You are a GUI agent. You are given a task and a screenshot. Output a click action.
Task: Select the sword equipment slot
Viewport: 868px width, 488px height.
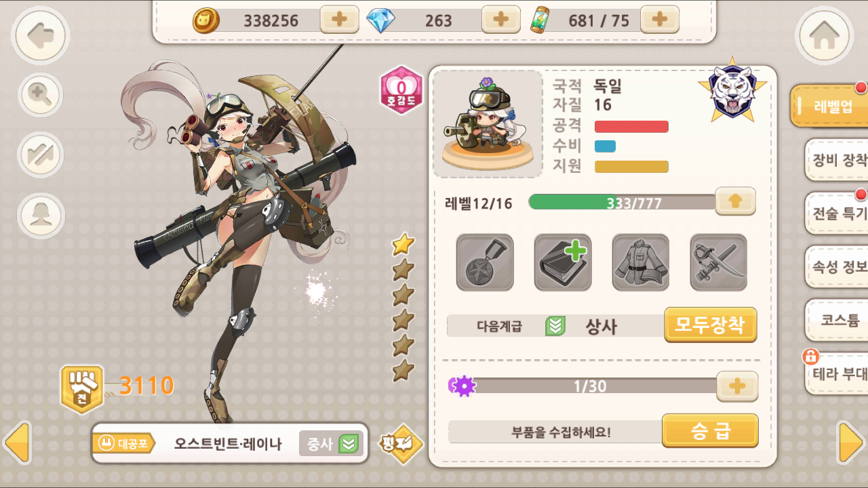click(x=719, y=263)
